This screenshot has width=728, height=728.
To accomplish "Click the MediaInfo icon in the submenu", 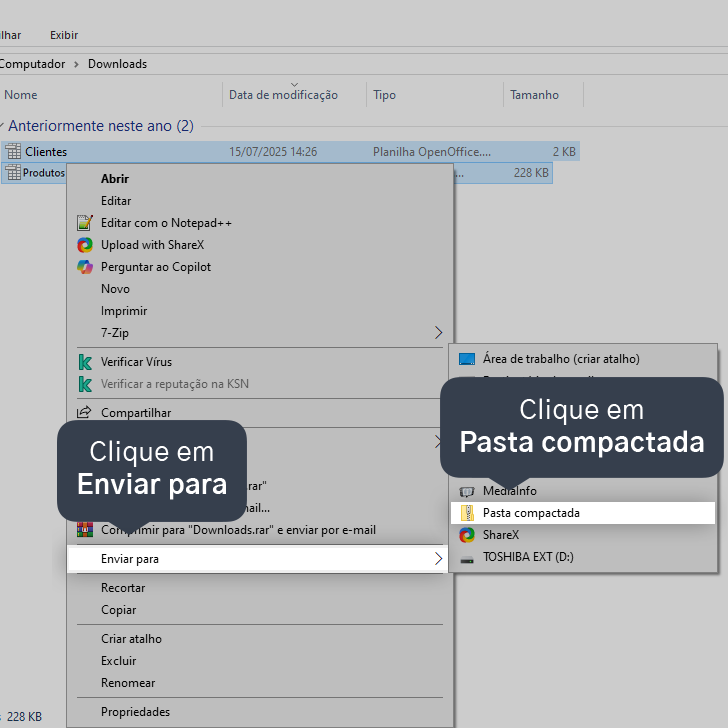I will point(467,491).
